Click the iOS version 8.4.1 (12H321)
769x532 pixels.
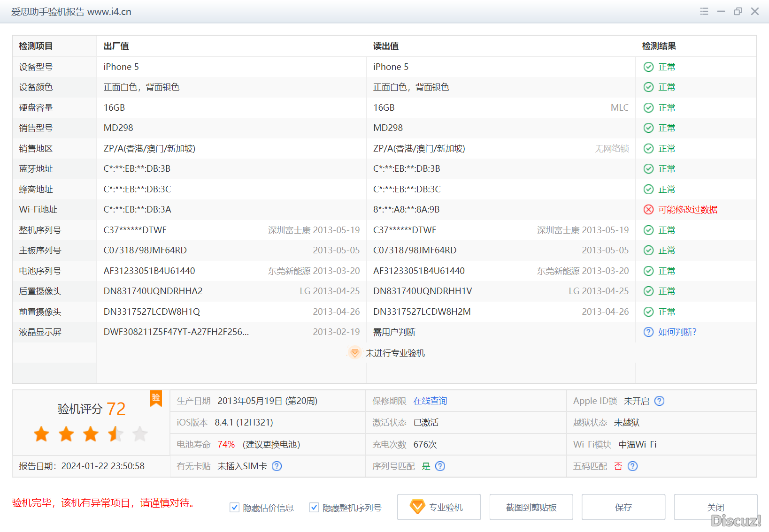(244, 423)
